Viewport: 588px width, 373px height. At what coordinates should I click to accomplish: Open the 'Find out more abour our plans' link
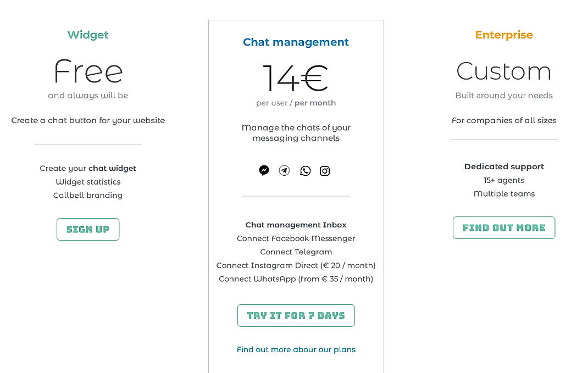click(x=296, y=349)
